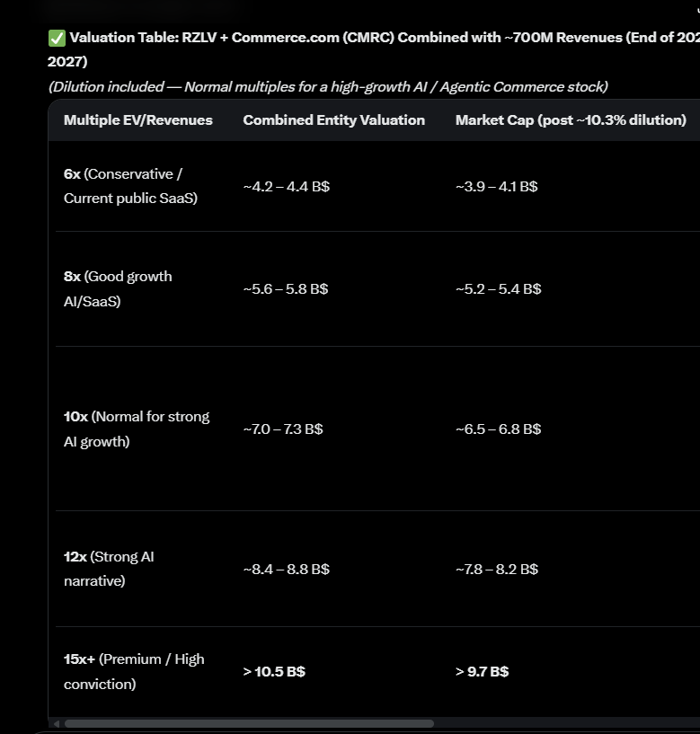Viewport: 700px width, 734px height.
Task: Click the '~3.9 – 4.1 B$' market cap cell
Action: pos(496,187)
